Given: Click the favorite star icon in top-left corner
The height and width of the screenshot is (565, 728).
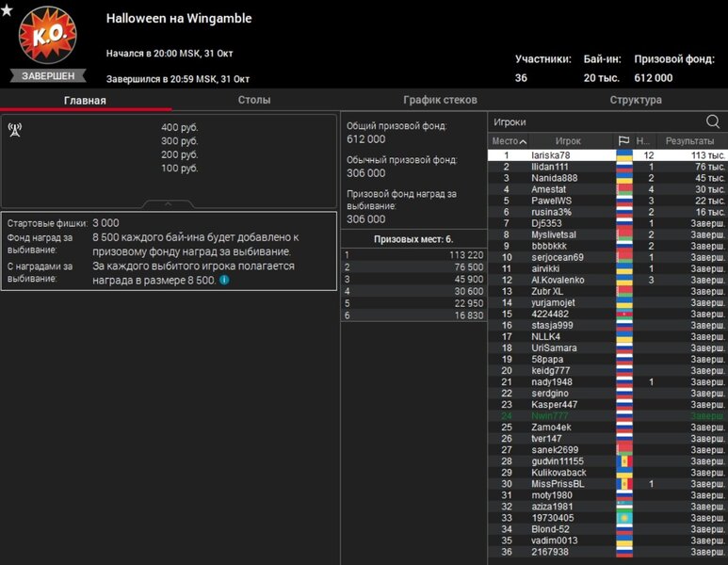Looking at the screenshot, I should tap(8, 11).
